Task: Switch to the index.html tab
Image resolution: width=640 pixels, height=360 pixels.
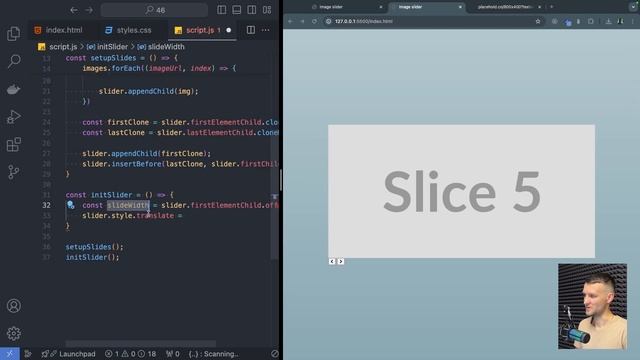Action: (58, 30)
